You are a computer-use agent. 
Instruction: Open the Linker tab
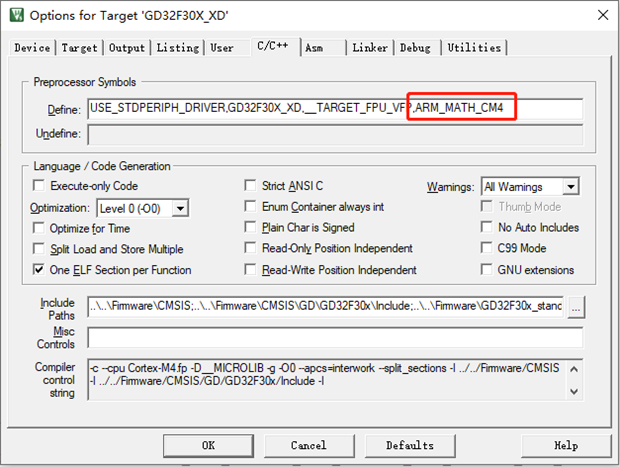click(370, 48)
